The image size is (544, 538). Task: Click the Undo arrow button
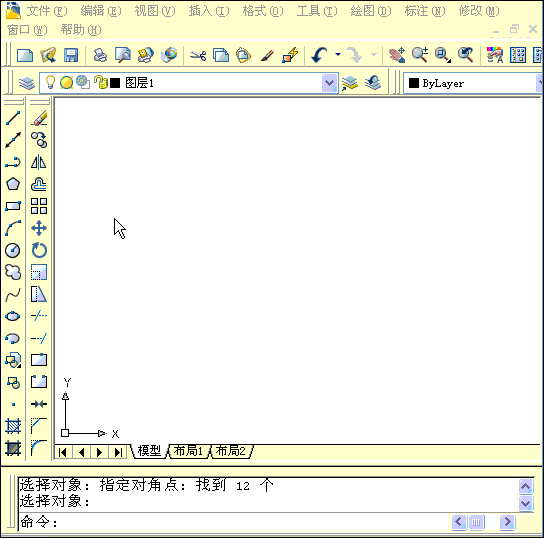coord(319,55)
